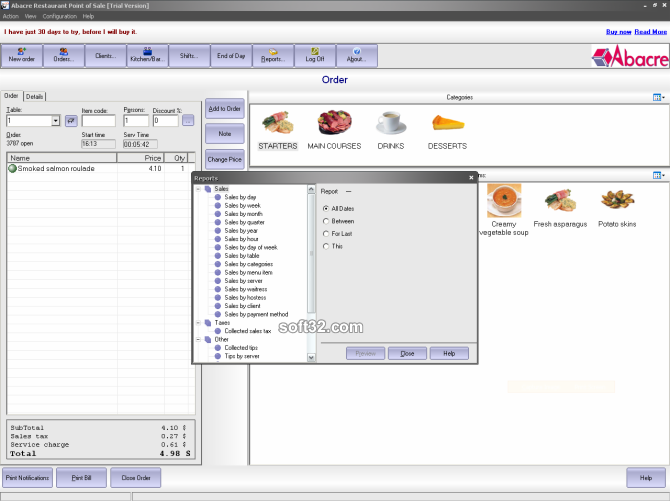Open the items panel view options icon

pos(658,175)
